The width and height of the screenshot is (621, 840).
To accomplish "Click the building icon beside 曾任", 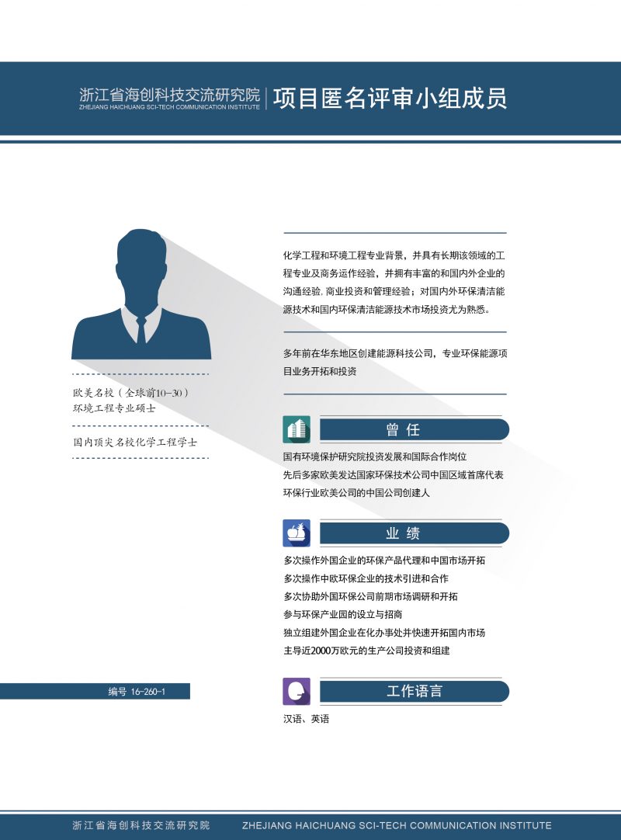I will tap(296, 429).
